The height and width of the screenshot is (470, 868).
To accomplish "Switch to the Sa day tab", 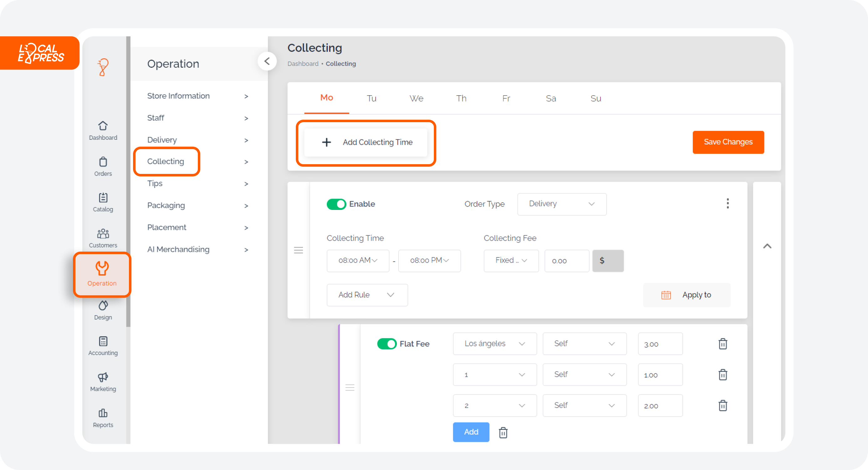I will 551,98.
